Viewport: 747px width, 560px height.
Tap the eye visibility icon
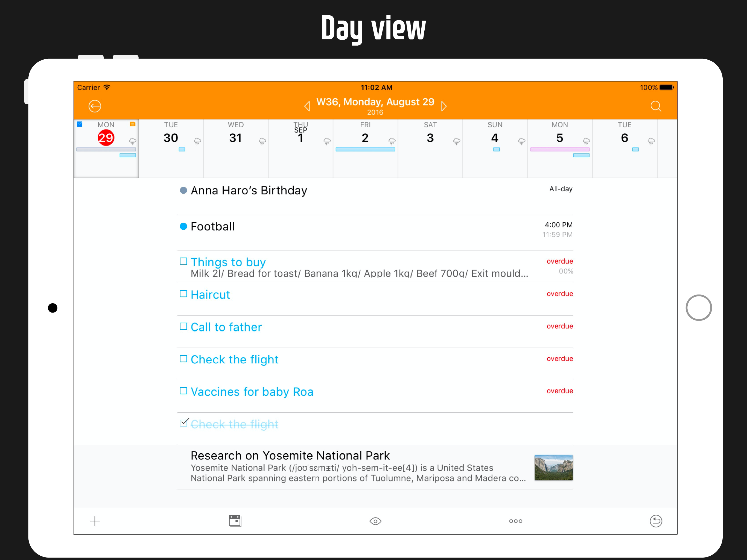click(375, 521)
